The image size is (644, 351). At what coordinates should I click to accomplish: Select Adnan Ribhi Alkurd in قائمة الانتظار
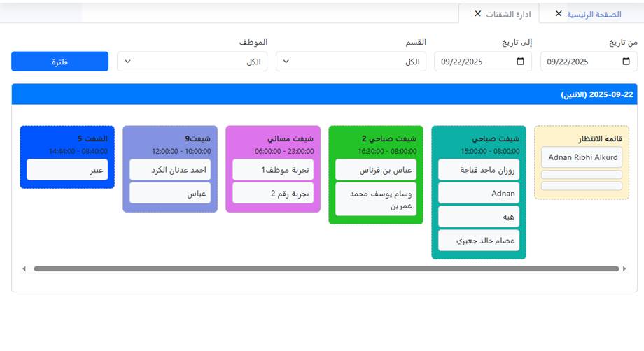582,157
